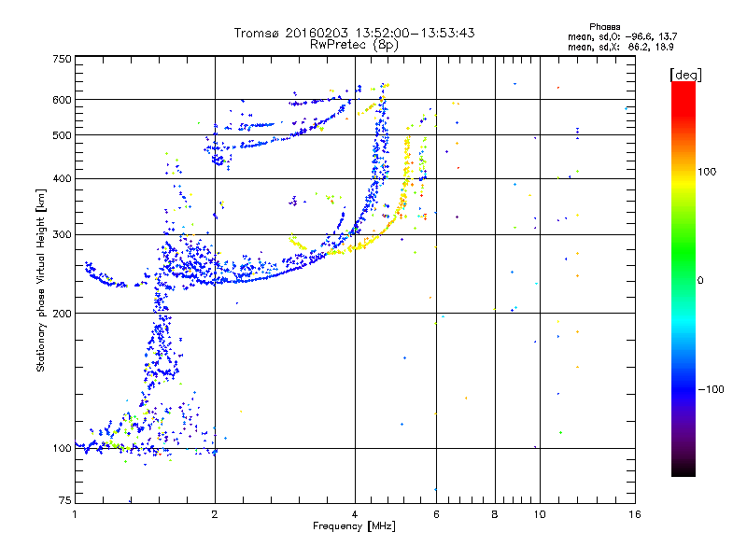Click the x-axis tick label '1'
This screenshot has width=747, height=560.
(75, 514)
